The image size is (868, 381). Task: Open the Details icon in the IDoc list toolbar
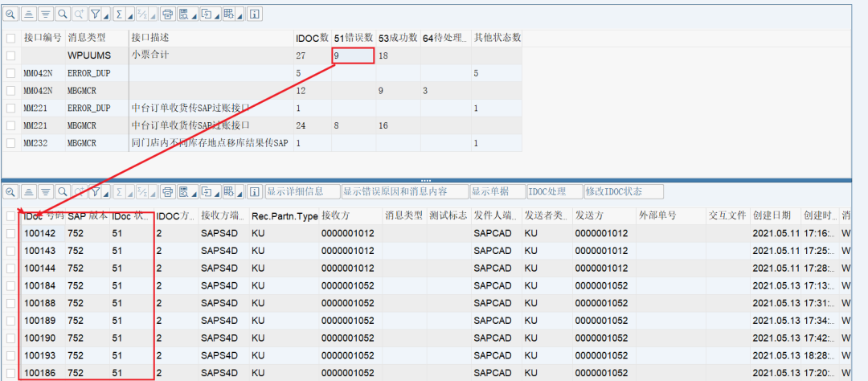coord(10,191)
